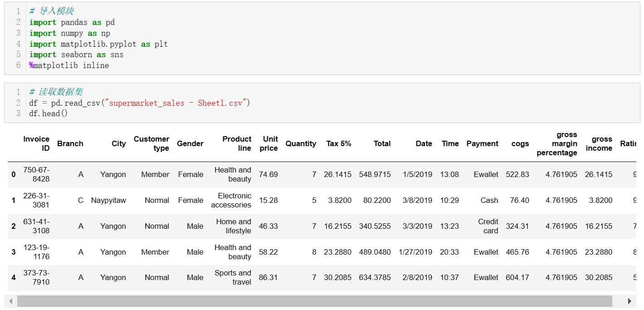
Task: Click the right scroll arrow of the horizontal scrollbar
Action: 629,301
